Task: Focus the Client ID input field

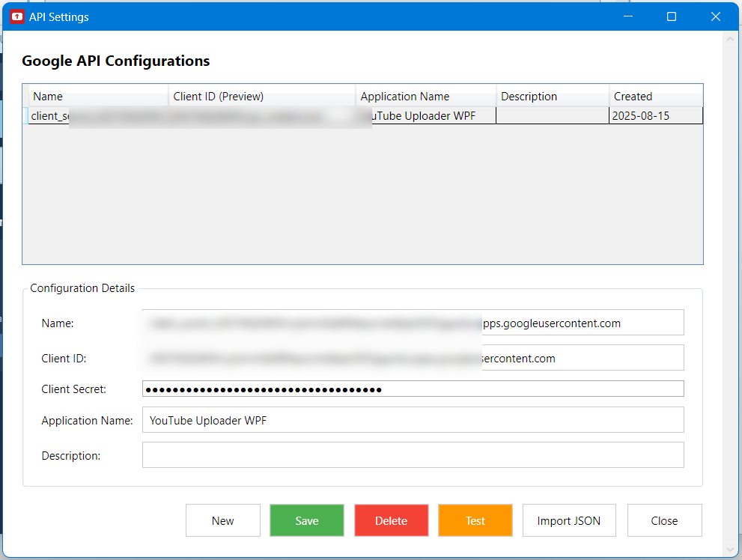Action: click(413, 358)
